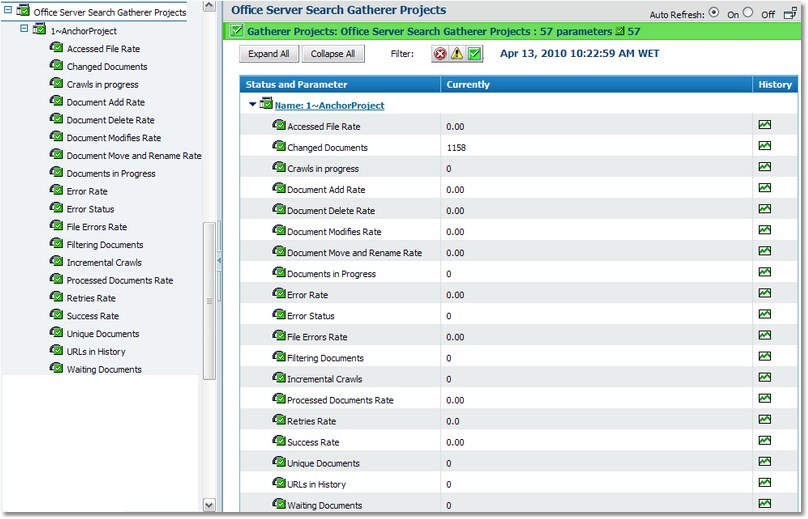Click the tree panel scroll up arrow

coord(209,6)
